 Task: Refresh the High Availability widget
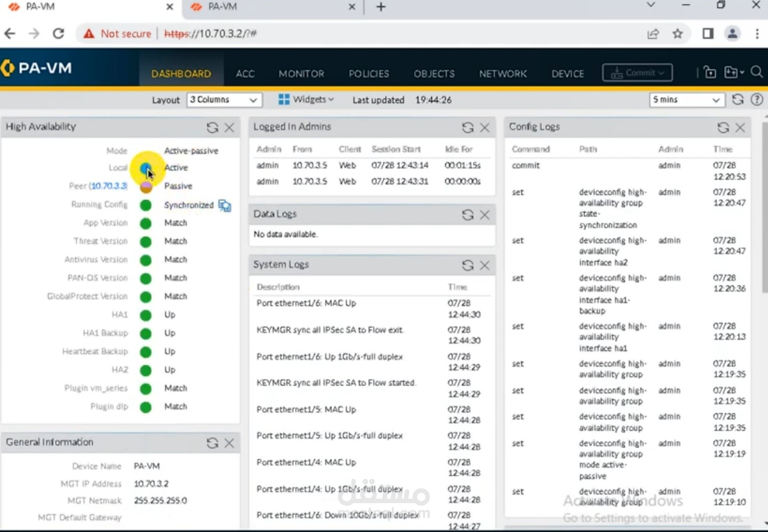pyautogui.click(x=212, y=127)
